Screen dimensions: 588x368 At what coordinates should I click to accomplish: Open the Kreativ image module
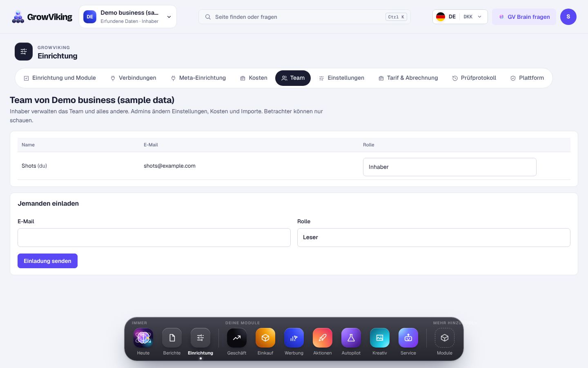[380, 338]
